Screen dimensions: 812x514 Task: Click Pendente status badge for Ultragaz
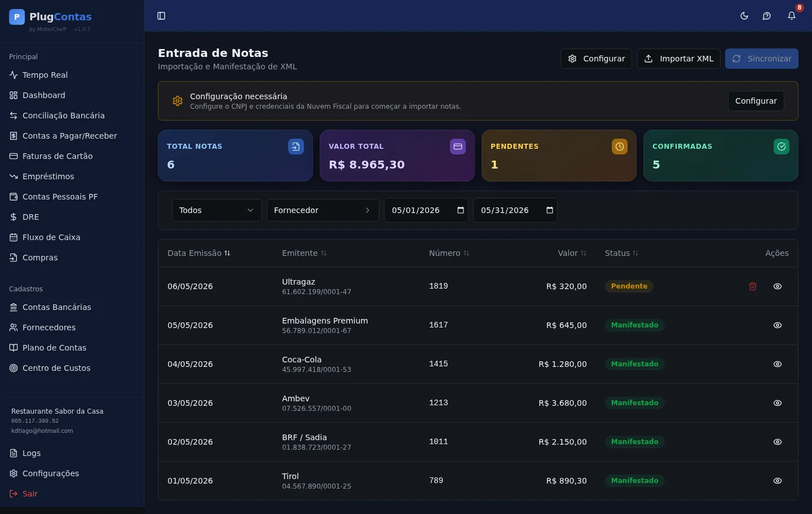click(629, 286)
